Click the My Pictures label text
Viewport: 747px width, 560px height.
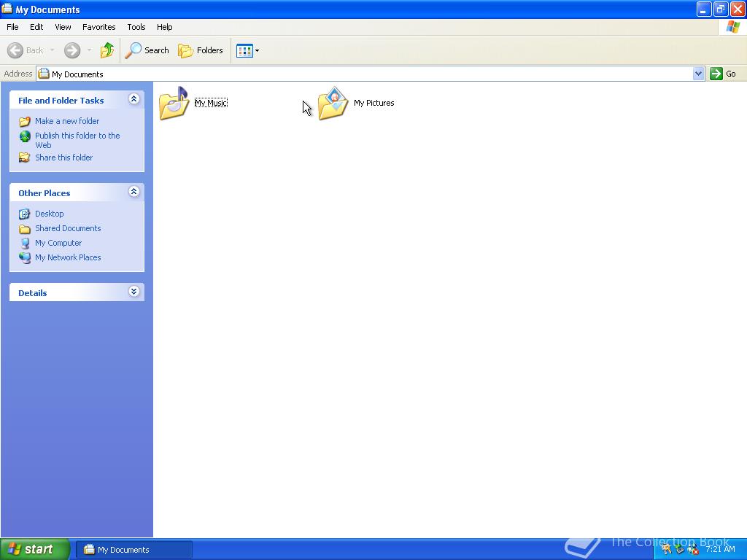click(x=374, y=103)
